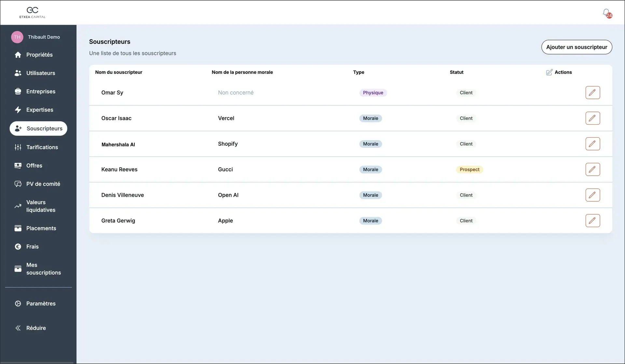Image resolution: width=625 pixels, height=364 pixels.
Task: Click the Utilisateurs people icon
Action: click(18, 73)
